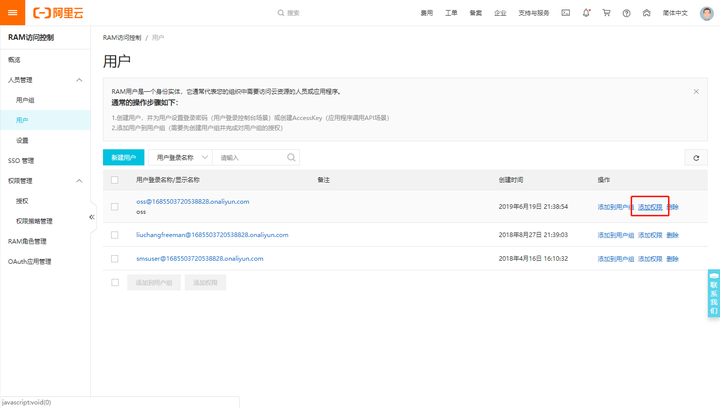Open the 备案 top menu
This screenshot has height=408, width=720.
click(476, 13)
